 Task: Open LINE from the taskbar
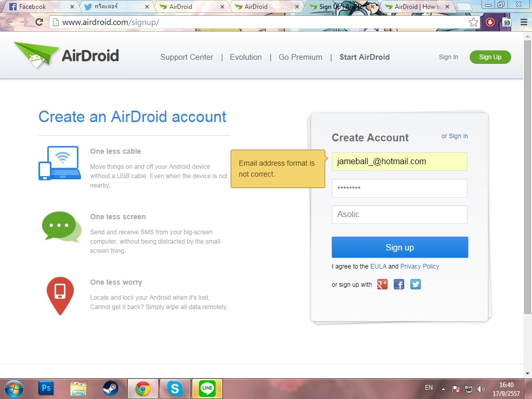(207, 389)
